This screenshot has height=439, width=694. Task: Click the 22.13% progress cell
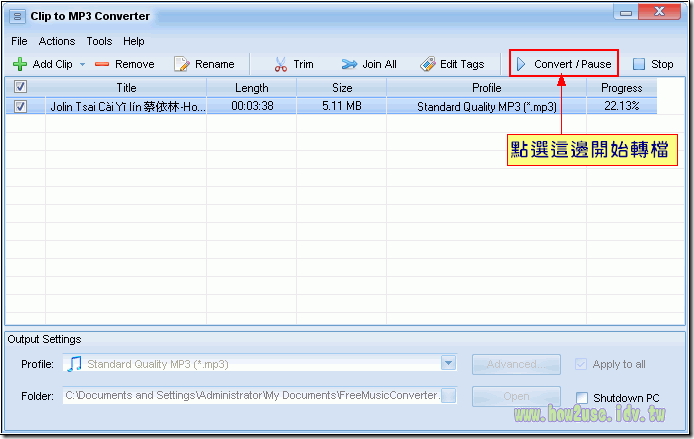point(621,106)
